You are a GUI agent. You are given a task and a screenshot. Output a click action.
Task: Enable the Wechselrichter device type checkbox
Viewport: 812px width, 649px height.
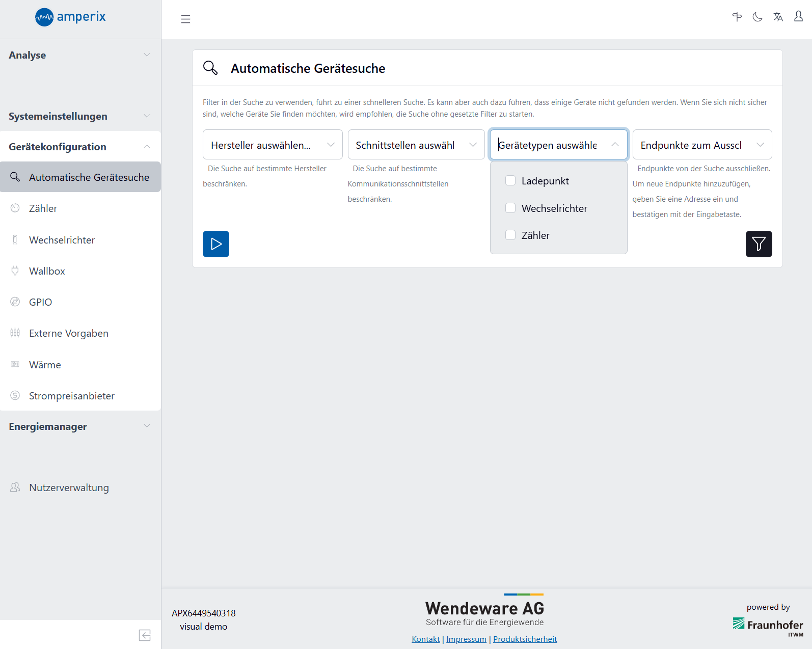[510, 208]
